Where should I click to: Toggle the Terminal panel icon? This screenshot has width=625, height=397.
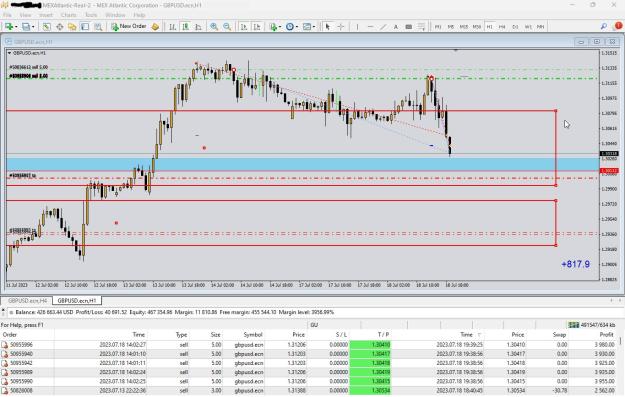(x=85, y=27)
